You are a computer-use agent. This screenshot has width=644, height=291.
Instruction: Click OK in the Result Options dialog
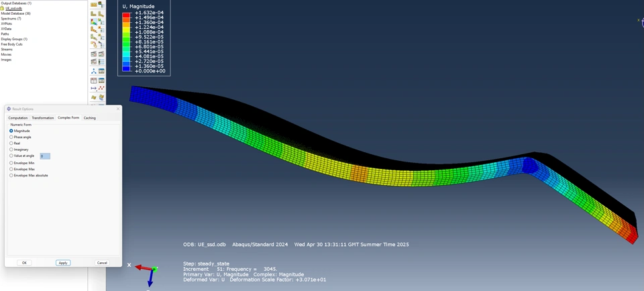tap(24, 263)
